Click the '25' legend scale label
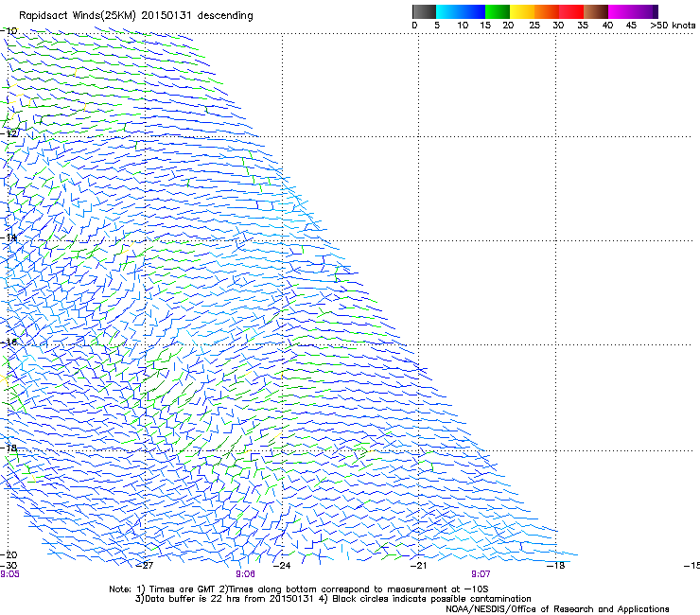The image size is (700, 615). coord(534,26)
